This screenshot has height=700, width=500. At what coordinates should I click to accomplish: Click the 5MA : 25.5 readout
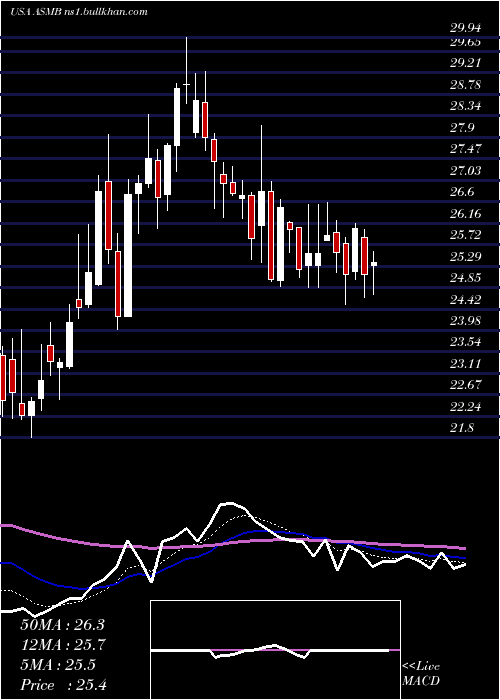[58, 665]
